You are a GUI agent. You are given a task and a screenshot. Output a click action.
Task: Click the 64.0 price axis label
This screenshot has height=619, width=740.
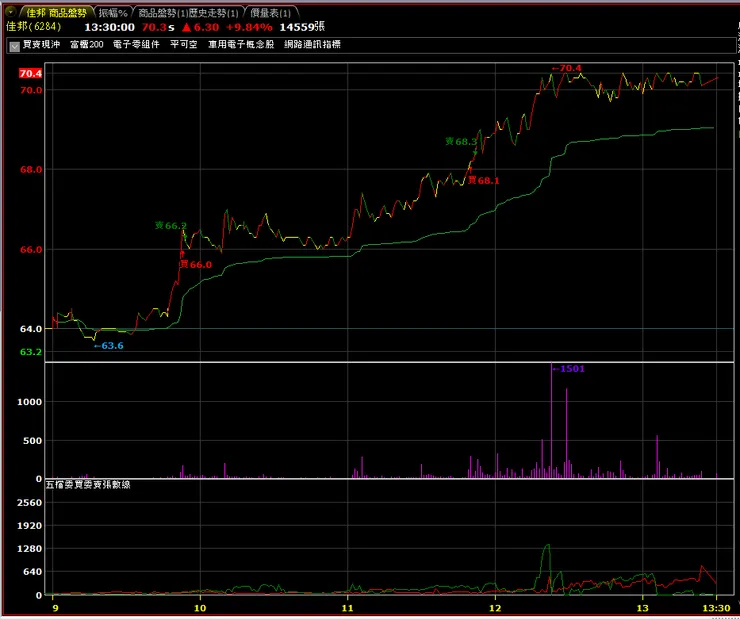click(31, 329)
